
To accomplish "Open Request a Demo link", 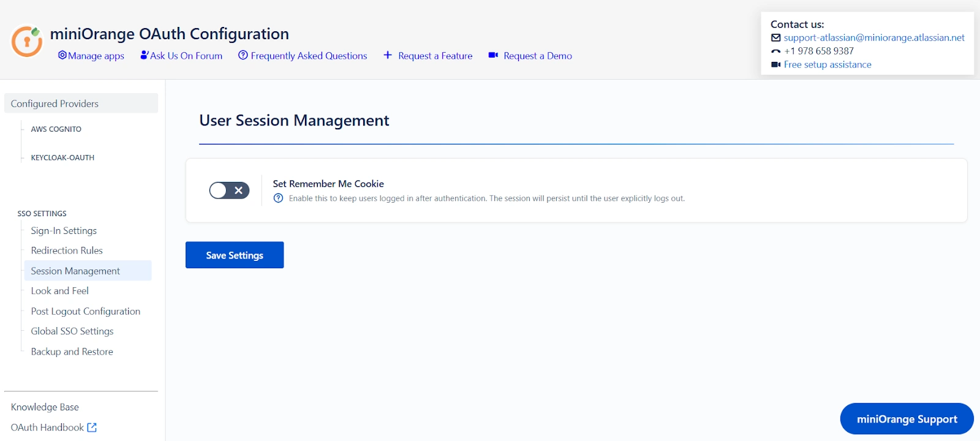I will click(538, 56).
